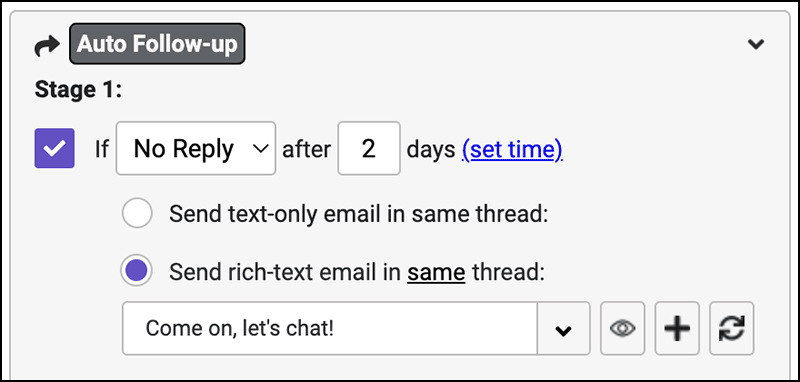Focus the days number field showing 2

pyautogui.click(x=369, y=148)
